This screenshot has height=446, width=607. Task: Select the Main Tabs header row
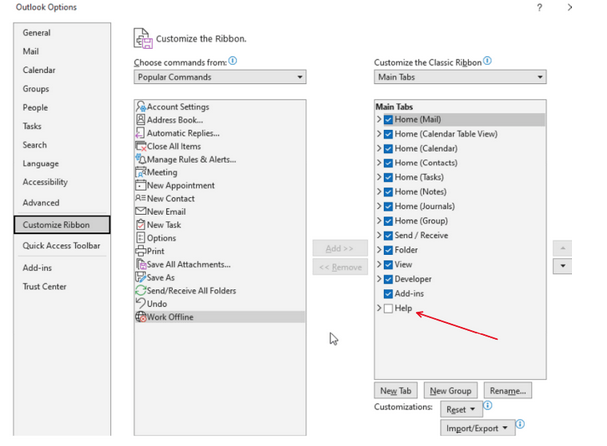point(460,106)
